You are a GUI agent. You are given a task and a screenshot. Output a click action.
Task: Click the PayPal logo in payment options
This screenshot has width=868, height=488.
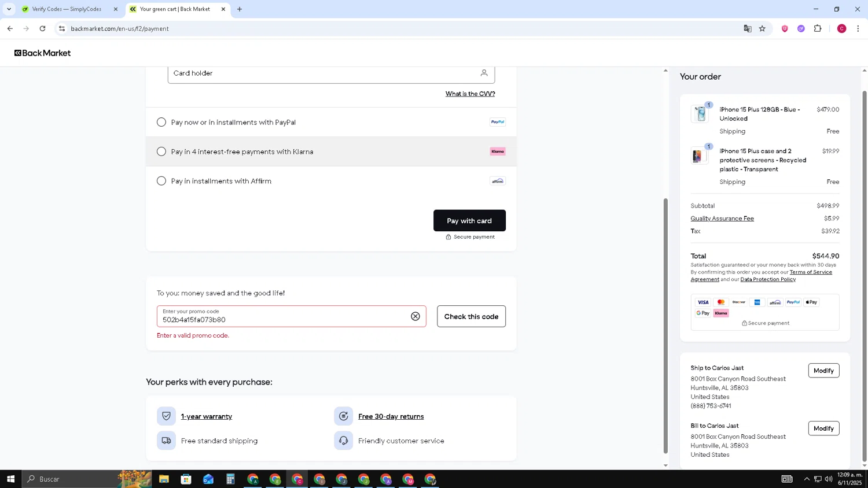tap(498, 122)
